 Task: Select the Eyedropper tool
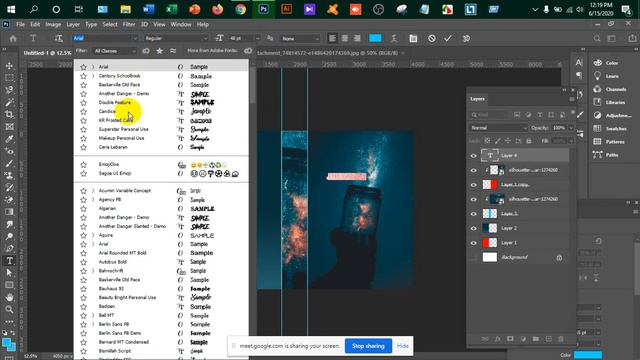(x=9, y=139)
